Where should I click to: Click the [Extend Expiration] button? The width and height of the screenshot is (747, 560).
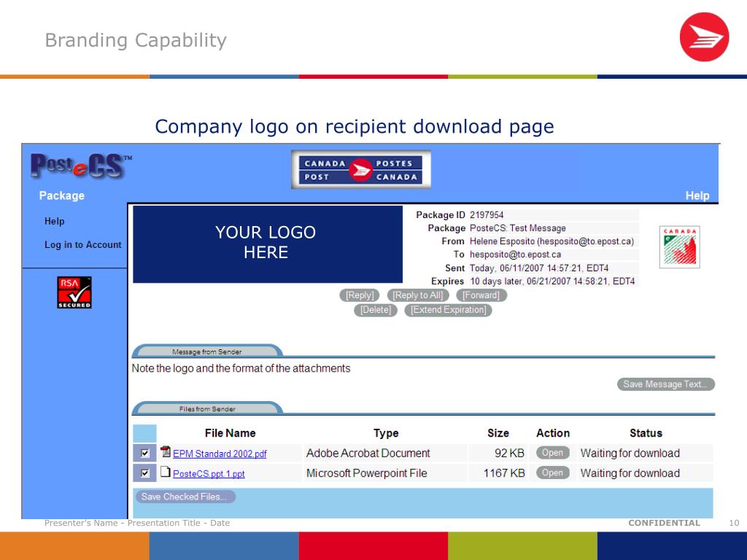click(x=449, y=310)
